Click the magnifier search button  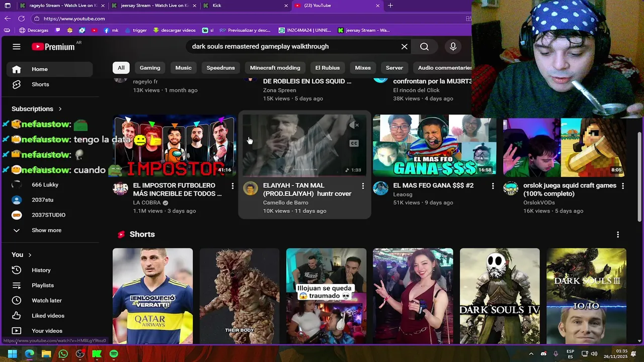(x=425, y=46)
